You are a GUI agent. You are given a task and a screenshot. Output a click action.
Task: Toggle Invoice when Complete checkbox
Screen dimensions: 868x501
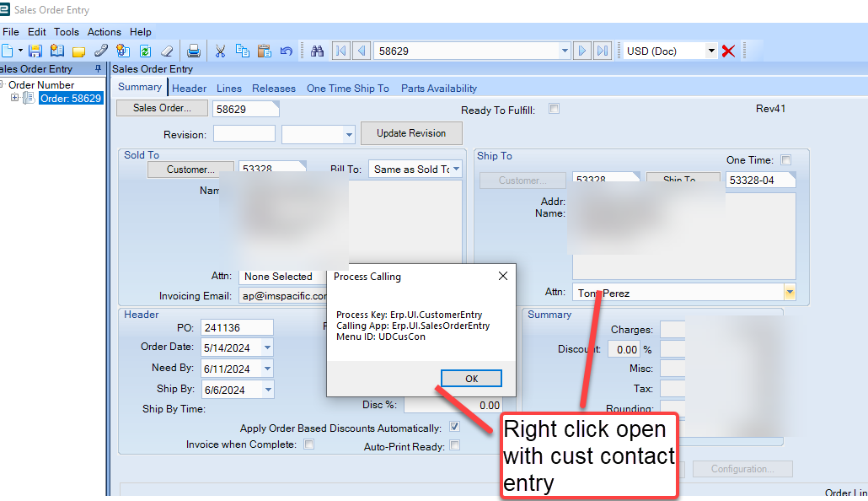(x=309, y=444)
